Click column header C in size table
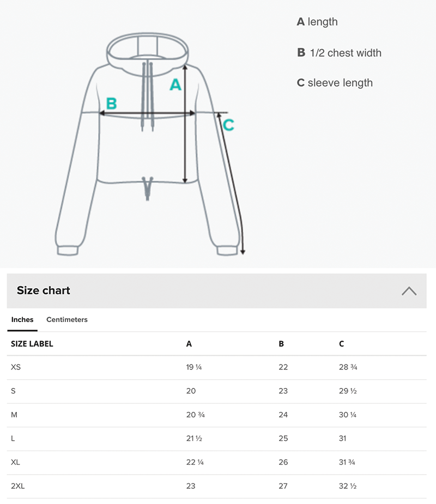 pos(342,344)
